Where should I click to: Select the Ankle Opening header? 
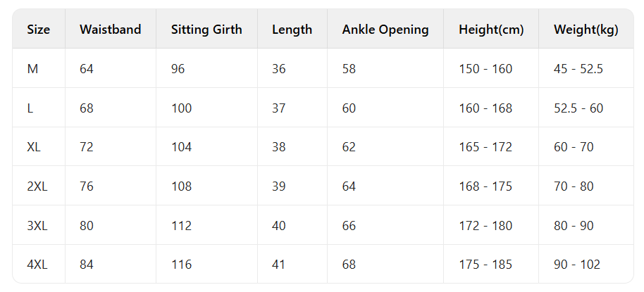[x=385, y=30]
